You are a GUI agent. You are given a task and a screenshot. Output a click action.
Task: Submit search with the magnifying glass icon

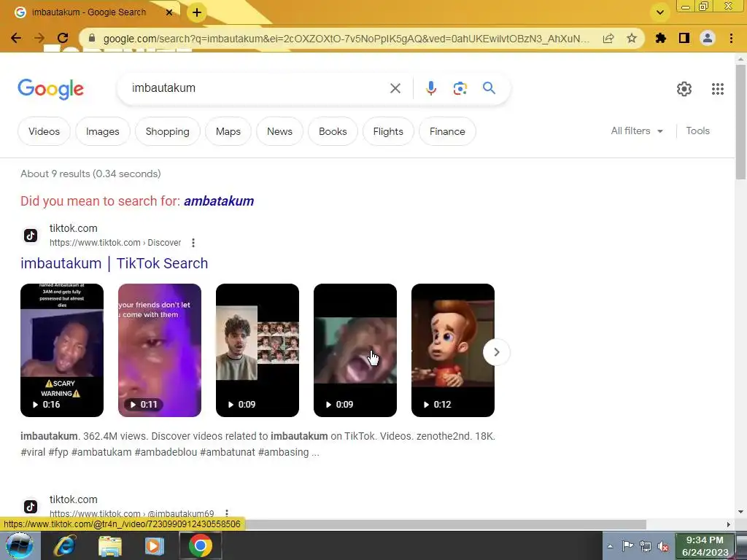click(489, 88)
